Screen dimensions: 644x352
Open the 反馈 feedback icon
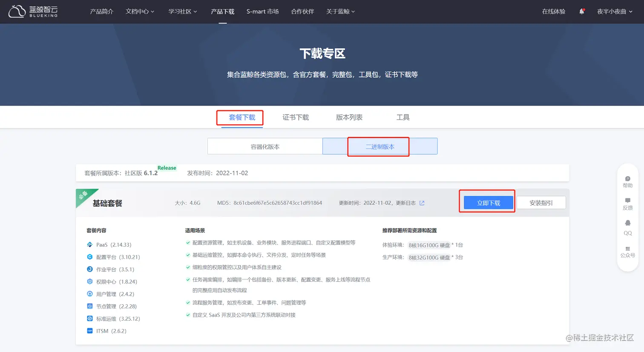[627, 200]
